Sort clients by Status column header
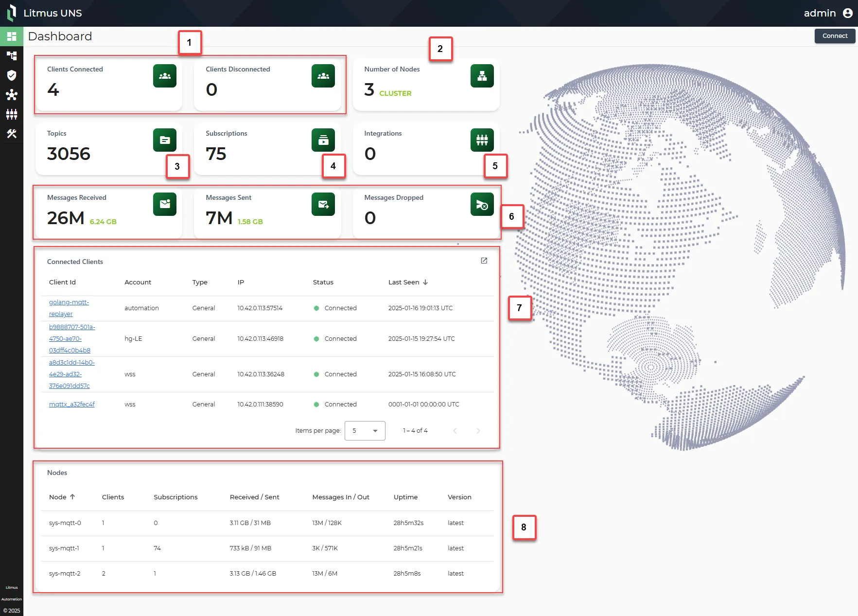This screenshot has width=858, height=616. click(x=323, y=282)
